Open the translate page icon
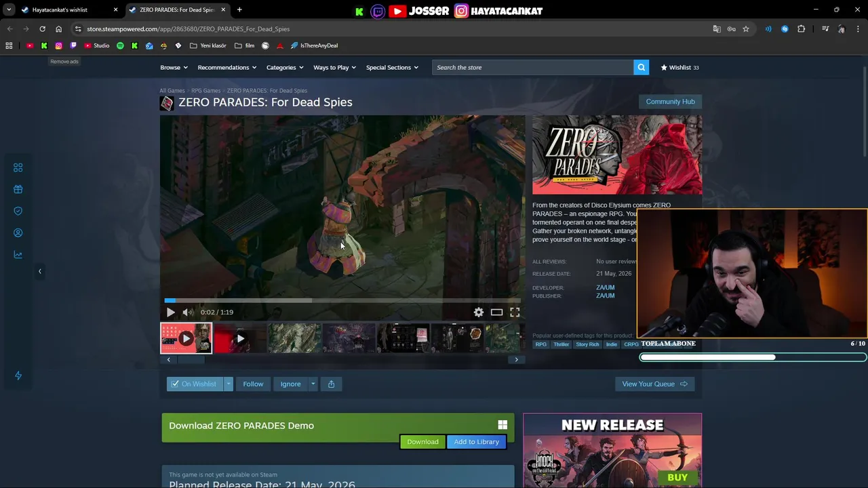868x488 pixels. pos(717,29)
